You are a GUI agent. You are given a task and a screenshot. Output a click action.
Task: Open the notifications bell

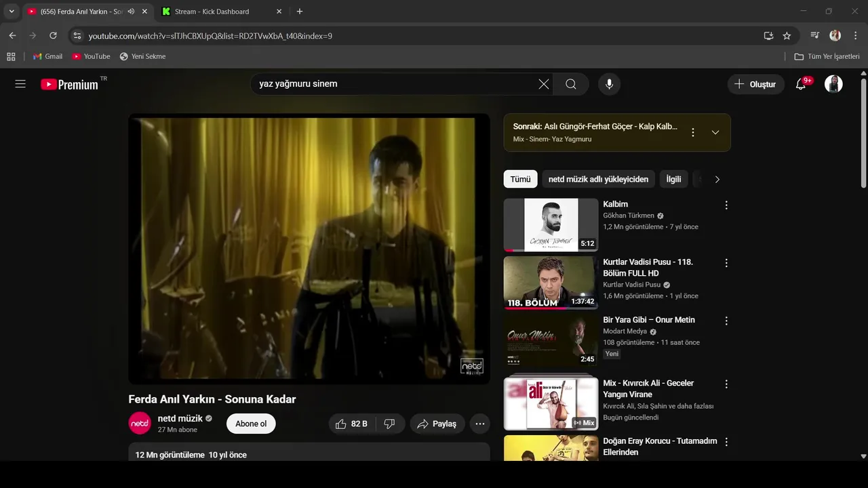(801, 84)
